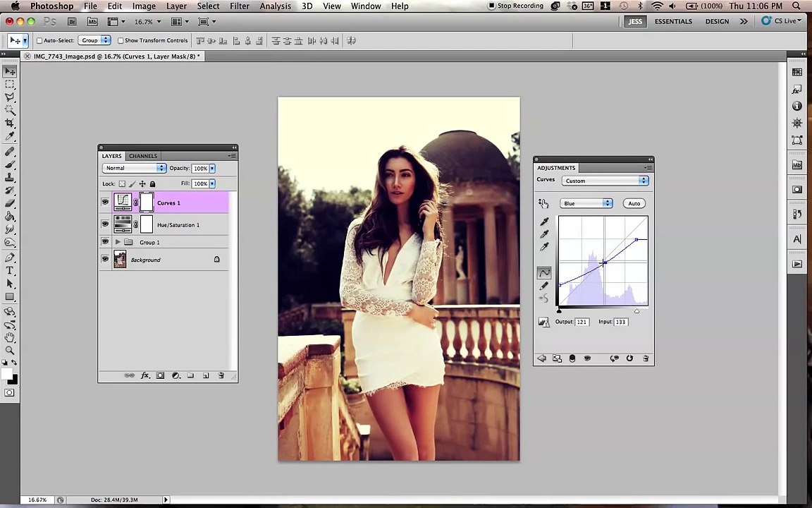Viewport: 812px width, 508px height.
Task: Click the Auto button in Curves
Action: click(x=634, y=203)
